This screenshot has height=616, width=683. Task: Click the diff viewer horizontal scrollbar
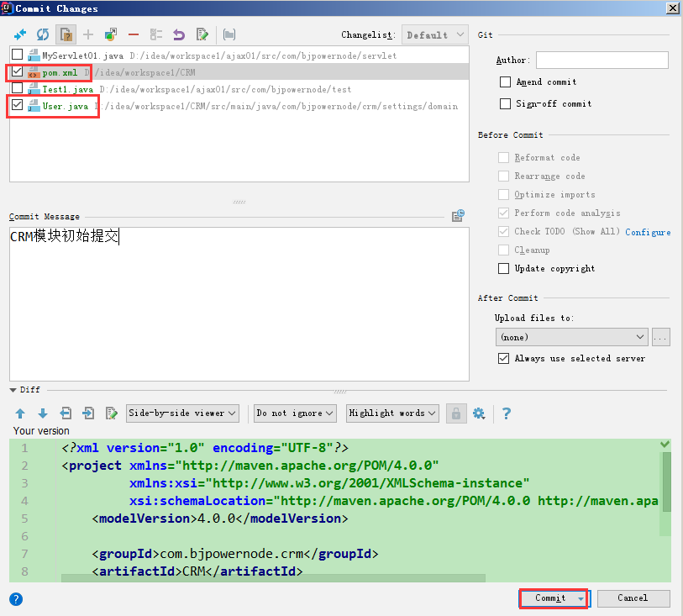pyautogui.click(x=273, y=578)
